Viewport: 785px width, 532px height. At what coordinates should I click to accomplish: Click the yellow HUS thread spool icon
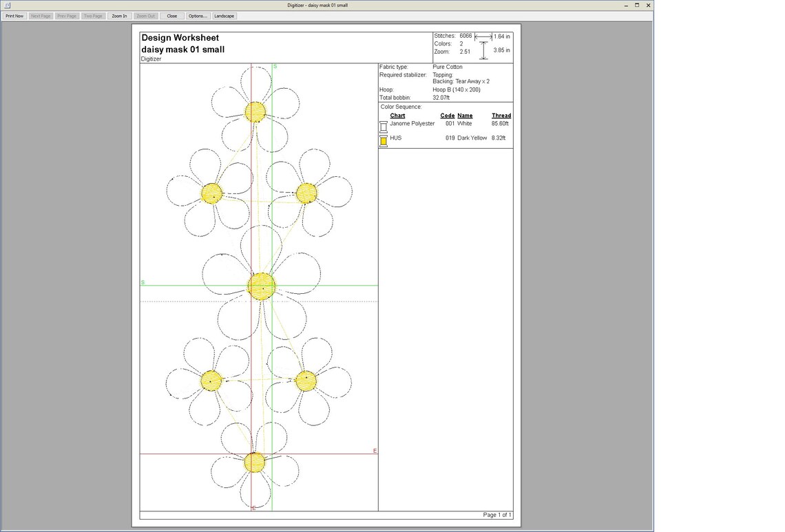(384, 141)
